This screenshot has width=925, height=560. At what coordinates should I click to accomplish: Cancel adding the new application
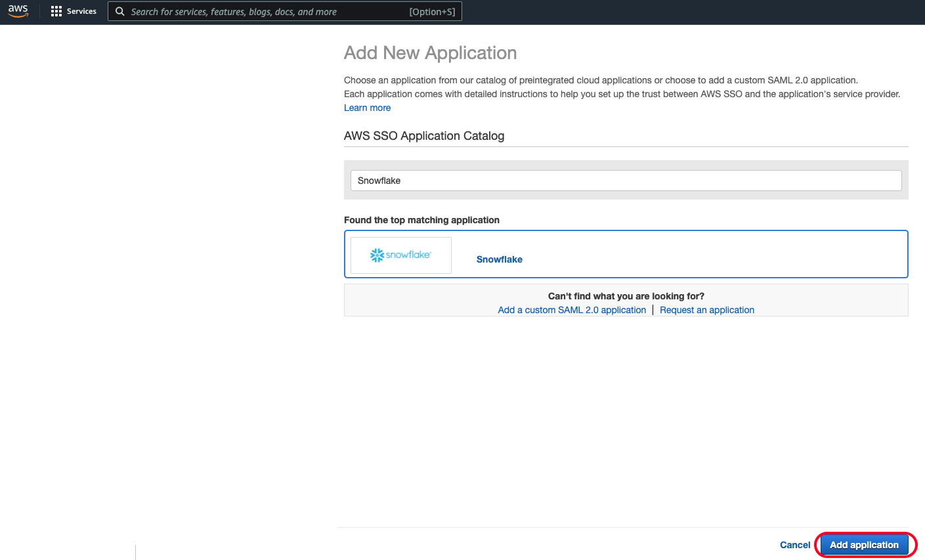pyautogui.click(x=794, y=544)
